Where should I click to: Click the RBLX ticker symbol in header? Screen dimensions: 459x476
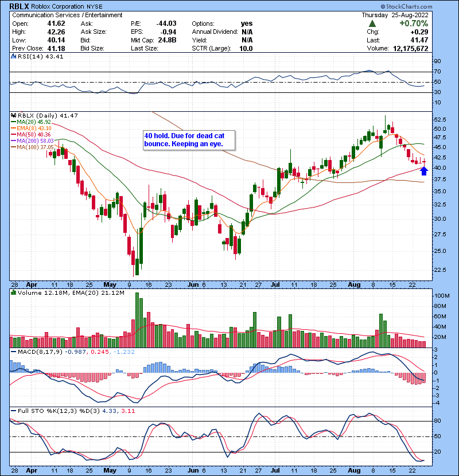(x=21, y=6)
